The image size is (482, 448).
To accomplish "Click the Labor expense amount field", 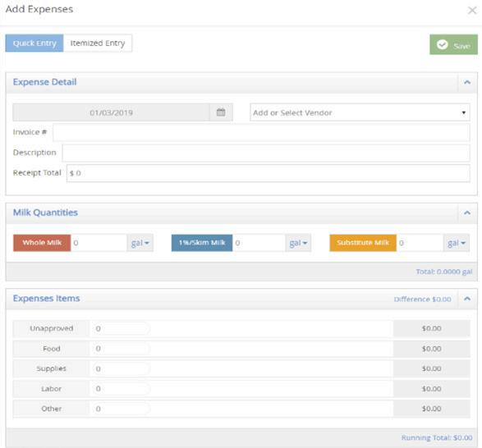I will (120, 389).
